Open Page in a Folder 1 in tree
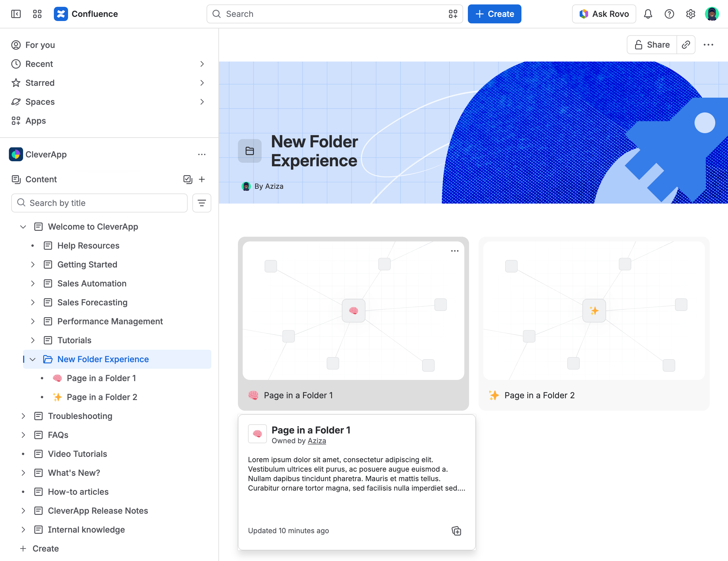This screenshot has height=561, width=728. point(101,378)
